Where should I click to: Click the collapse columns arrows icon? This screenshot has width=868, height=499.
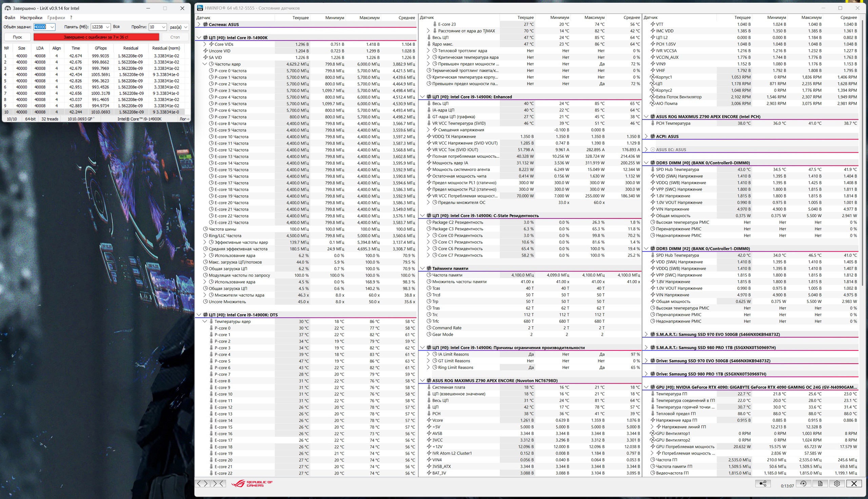pyautogui.click(x=219, y=484)
